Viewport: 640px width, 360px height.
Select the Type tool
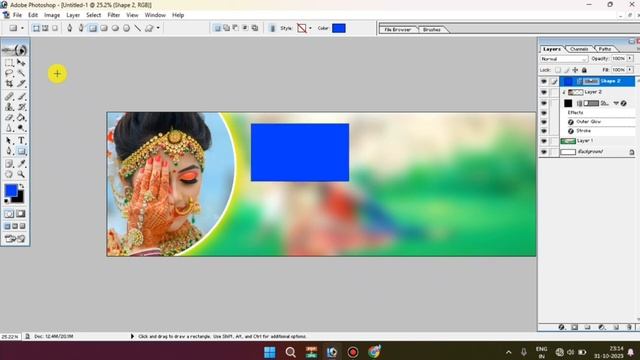21,141
